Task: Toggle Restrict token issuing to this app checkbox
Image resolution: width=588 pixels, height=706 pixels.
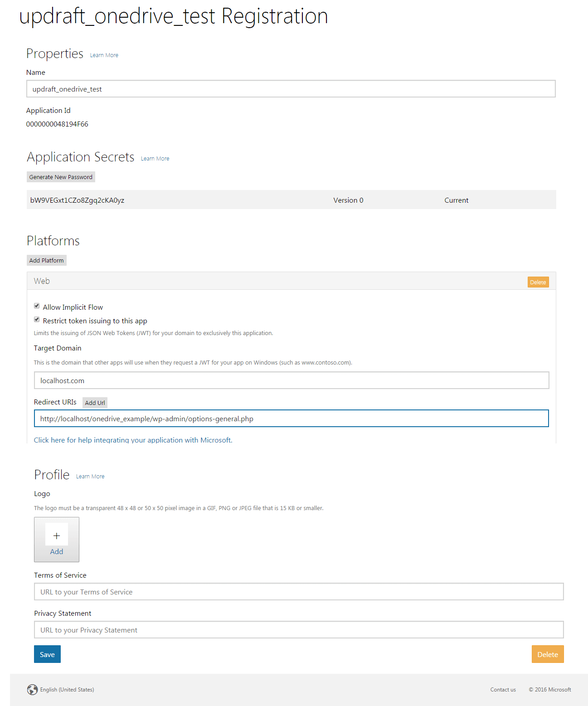Action: coord(37,320)
